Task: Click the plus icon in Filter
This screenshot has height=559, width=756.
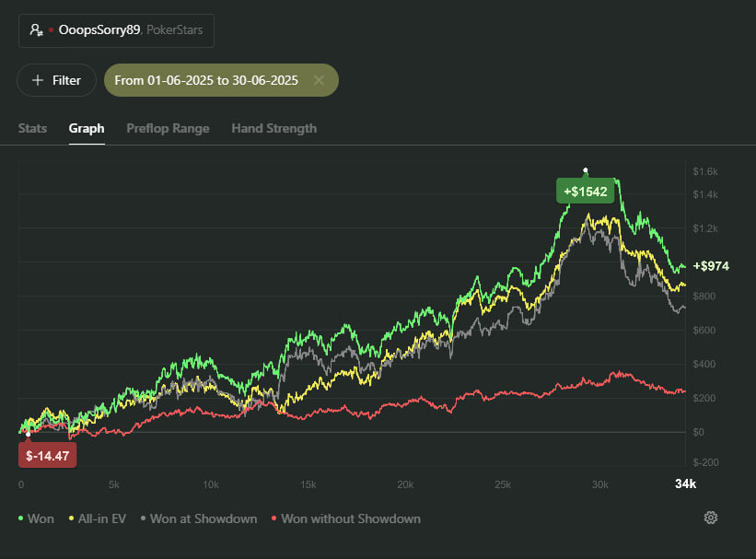Action: tap(38, 80)
